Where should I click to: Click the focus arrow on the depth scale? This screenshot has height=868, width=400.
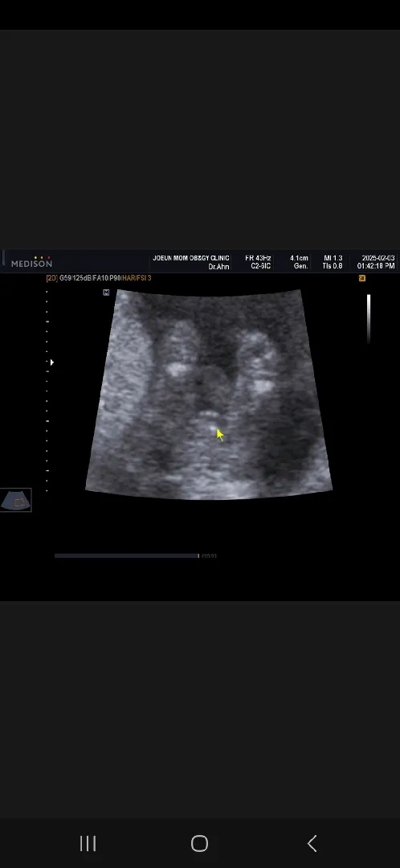click(52, 362)
